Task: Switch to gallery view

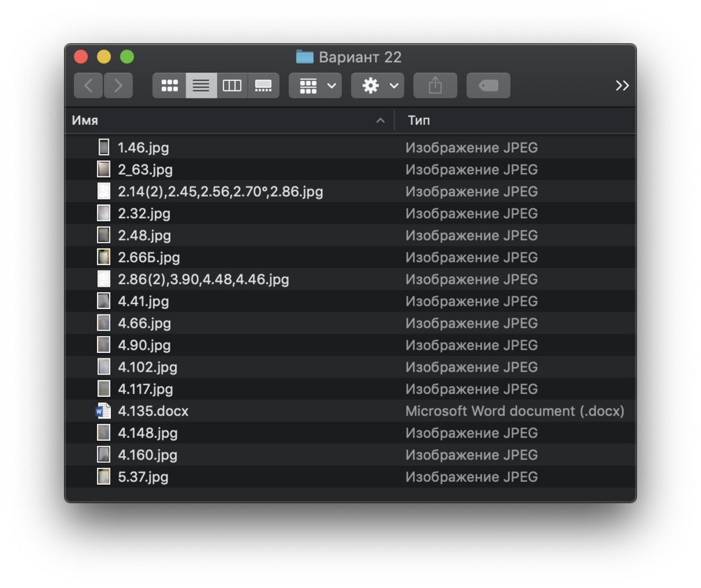Action: [264, 85]
